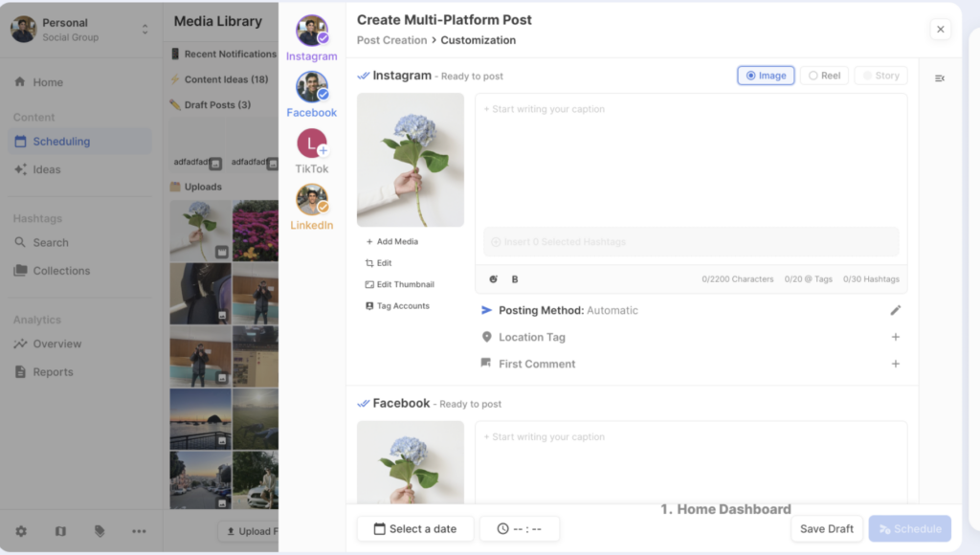980x555 pixels.
Task: Click Select a date for scheduling
Action: tap(414, 528)
